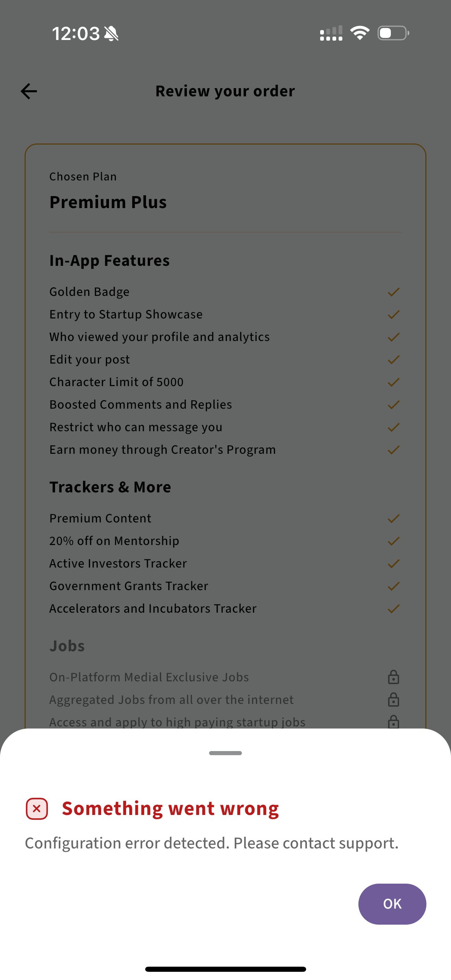This screenshot has width=451, height=980.
Task: Tap the lock icon beside Aggregated Jobs
Action: coord(393,699)
